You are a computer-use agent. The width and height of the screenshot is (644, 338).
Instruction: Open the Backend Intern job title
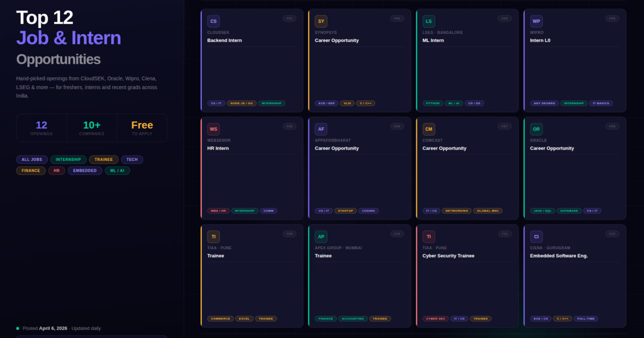(x=224, y=40)
